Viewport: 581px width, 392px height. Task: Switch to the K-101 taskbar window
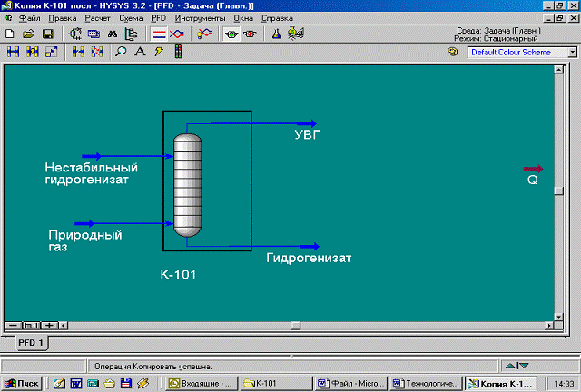(x=276, y=384)
